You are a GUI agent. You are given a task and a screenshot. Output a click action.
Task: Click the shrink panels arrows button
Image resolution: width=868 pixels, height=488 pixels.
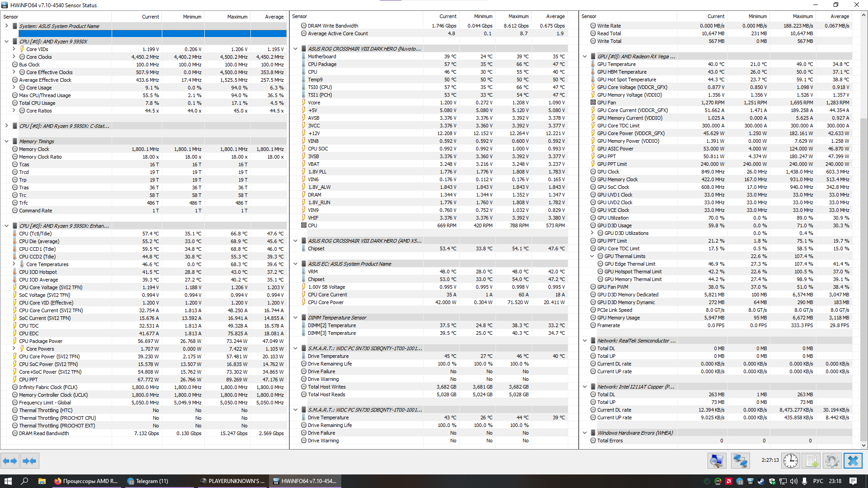pos(29,461)
